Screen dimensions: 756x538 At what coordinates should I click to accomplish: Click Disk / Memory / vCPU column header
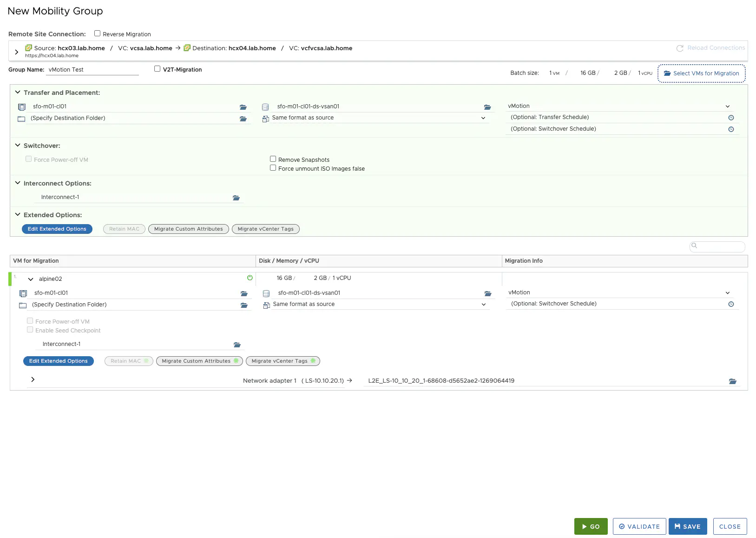(x=379, y=261)
